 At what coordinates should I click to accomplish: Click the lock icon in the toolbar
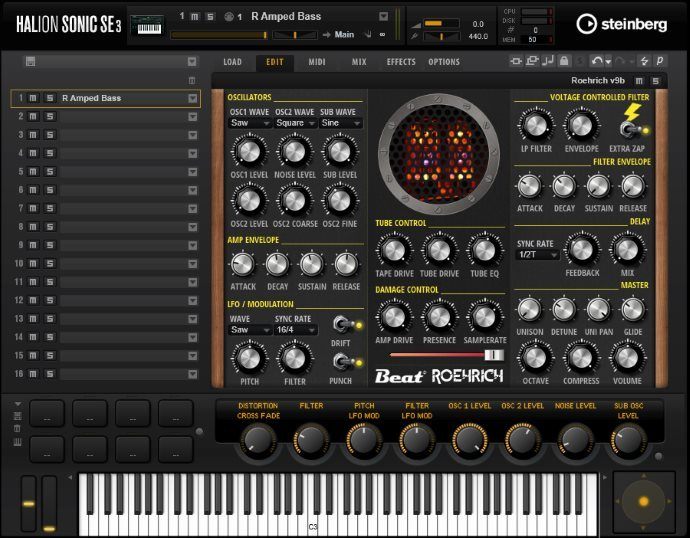coord(564,61)
